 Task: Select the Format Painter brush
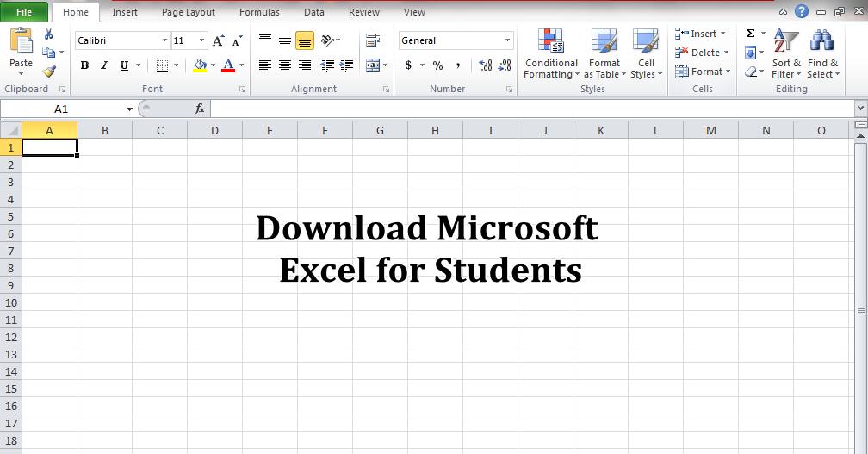coord(49,71)
